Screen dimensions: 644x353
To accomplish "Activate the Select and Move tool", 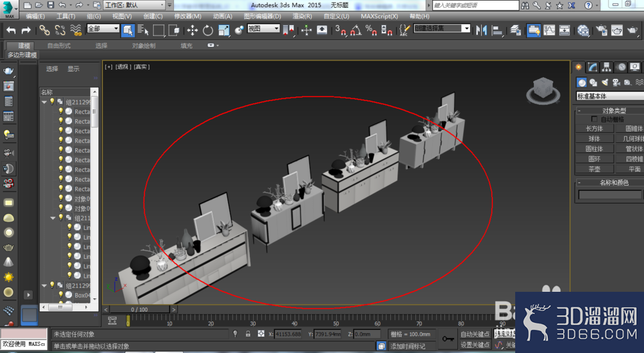I will click(192, 30).
